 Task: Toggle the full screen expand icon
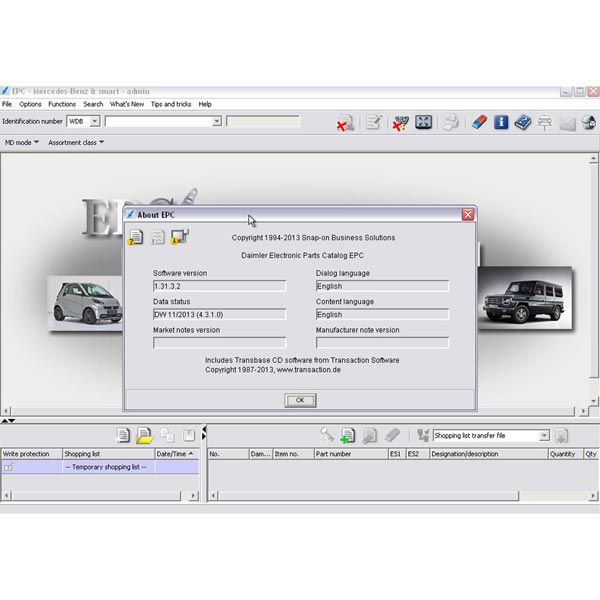click(x=423, y=122)
